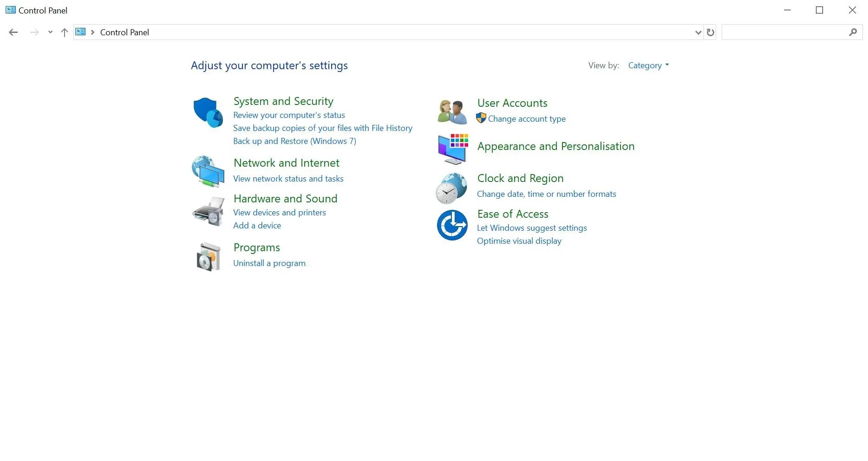Open the recent locations dropdown arrow
This screenshot has width=868, height=461.
(x=50, y=32)
